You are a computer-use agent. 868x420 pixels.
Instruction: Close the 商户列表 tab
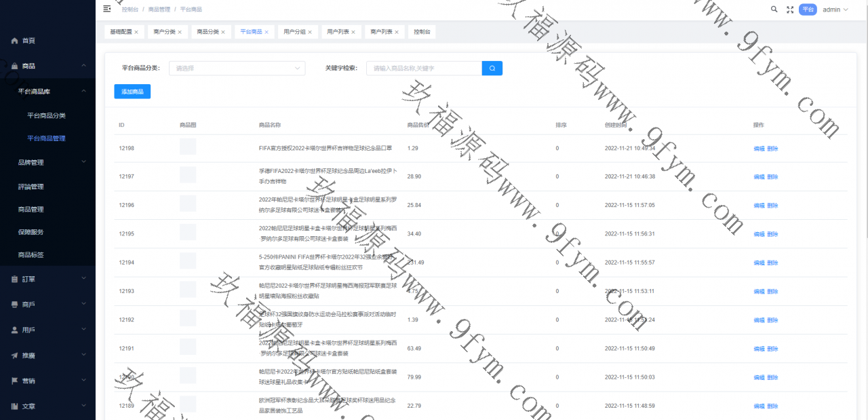(x=397, y=32)
